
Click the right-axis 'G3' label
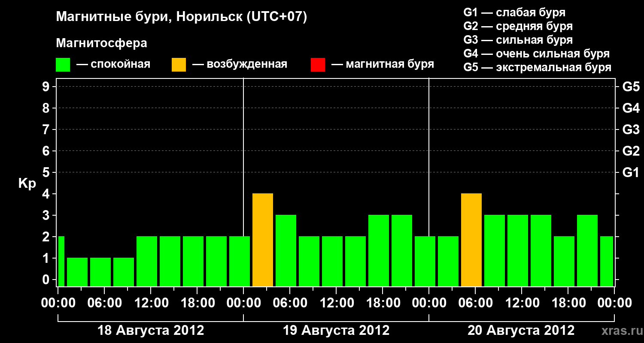631,129
